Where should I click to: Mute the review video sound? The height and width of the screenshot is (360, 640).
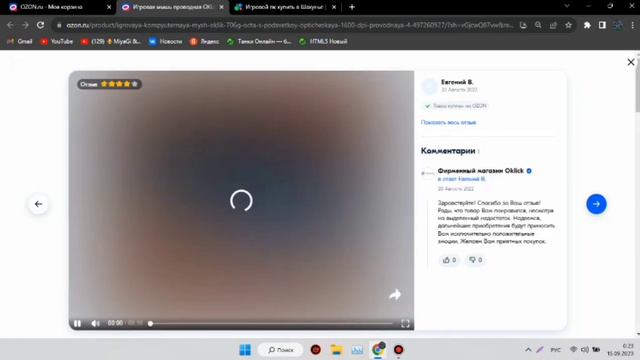95,324
